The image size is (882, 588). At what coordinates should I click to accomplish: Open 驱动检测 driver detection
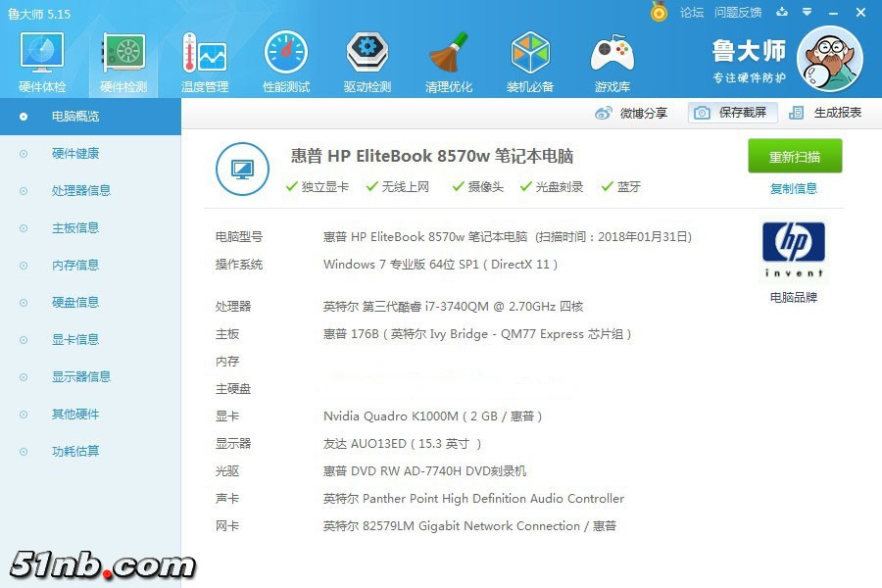click(367, 62)
